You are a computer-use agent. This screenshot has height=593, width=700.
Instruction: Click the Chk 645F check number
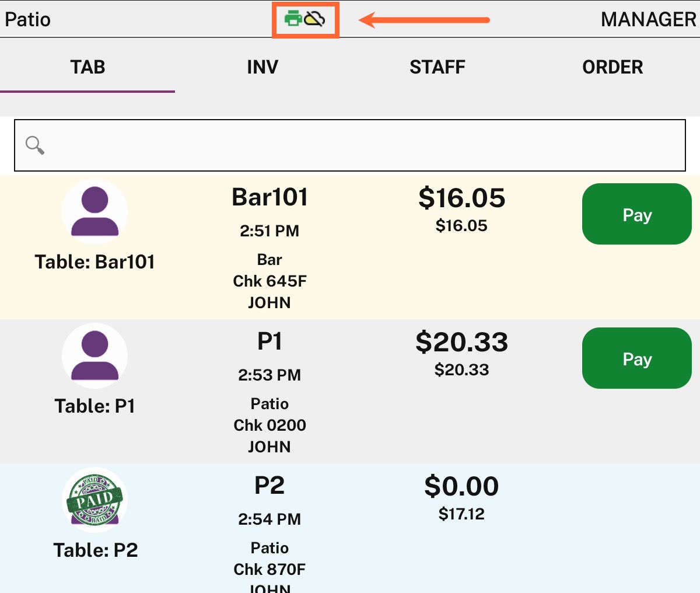pos(269,281)
